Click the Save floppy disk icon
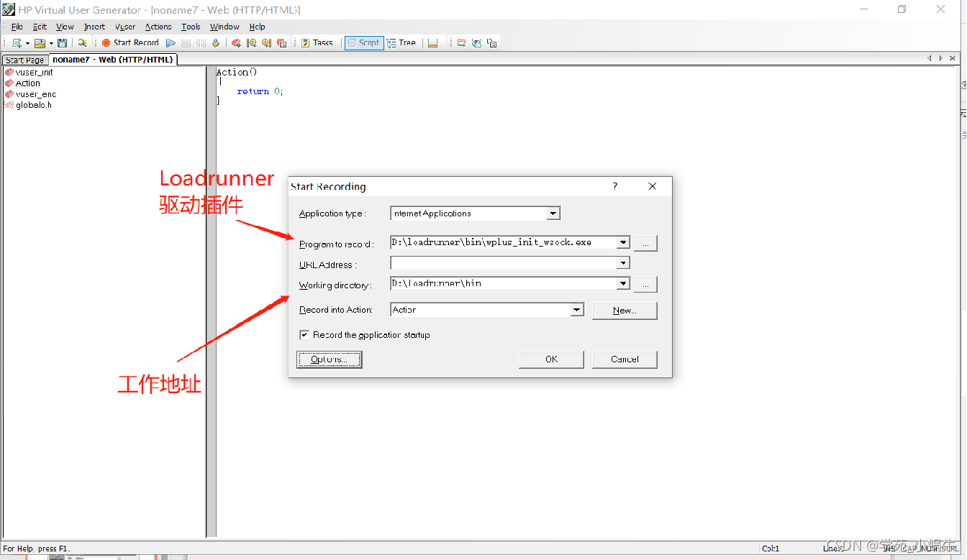This screenshot has height=560, width=967. tap(63, 43)
